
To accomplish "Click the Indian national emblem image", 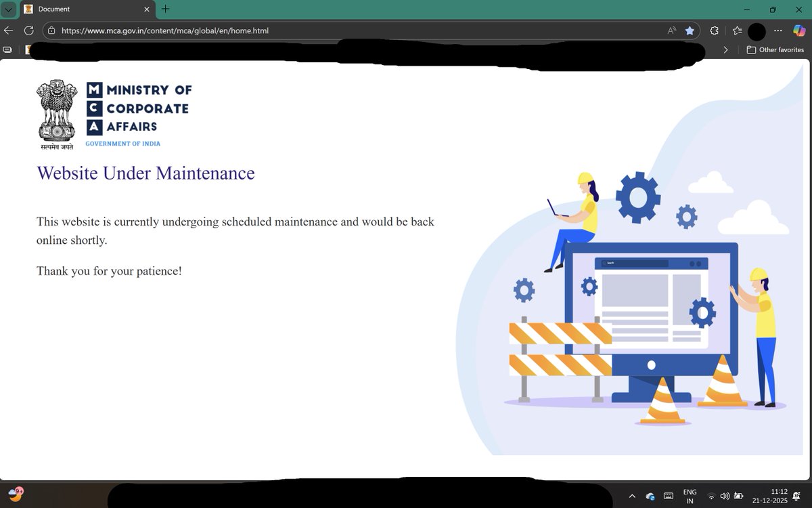I will (x=58, y=114).
